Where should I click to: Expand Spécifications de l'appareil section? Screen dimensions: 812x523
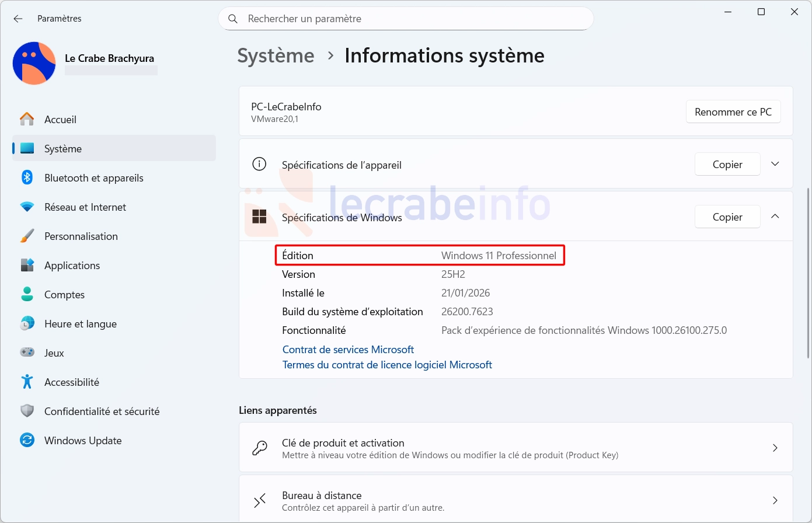coord(775,164)
